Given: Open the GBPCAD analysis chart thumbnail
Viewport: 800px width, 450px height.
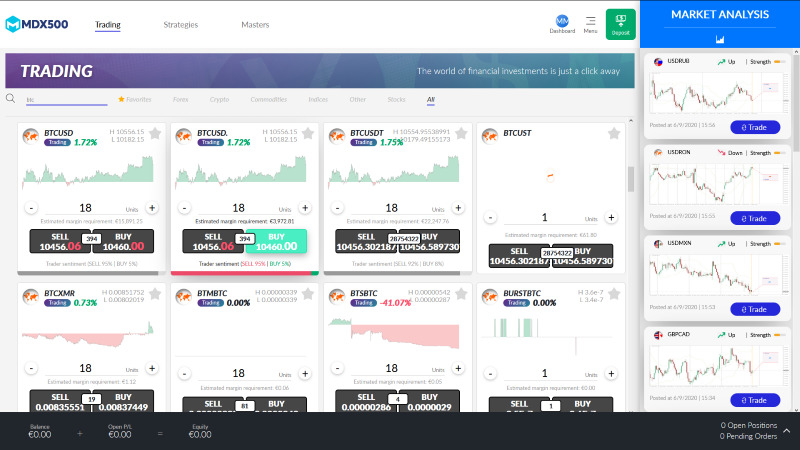Looking at the screenshot, I should 718,366.
